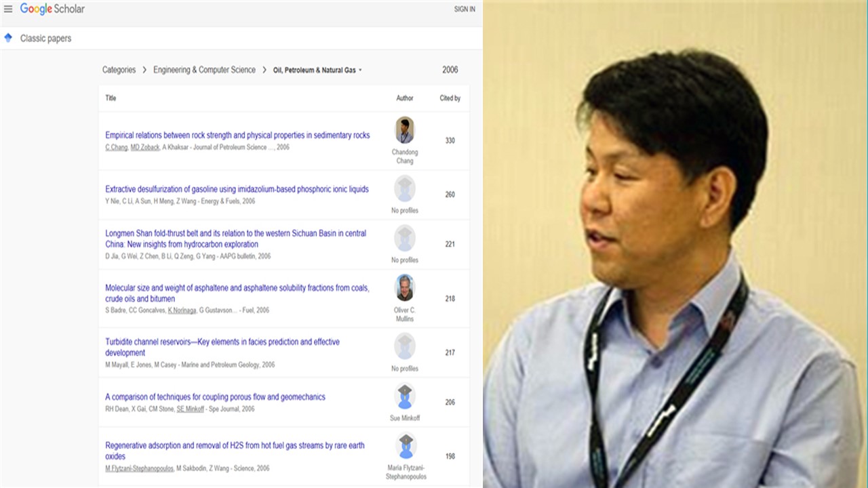Click the 2006 year label
Screen dimensions: 868x488
tap(450, 70)
